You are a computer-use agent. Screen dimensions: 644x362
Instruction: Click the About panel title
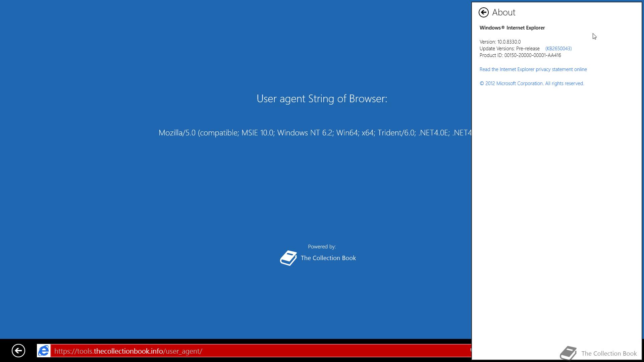point(503,12)
